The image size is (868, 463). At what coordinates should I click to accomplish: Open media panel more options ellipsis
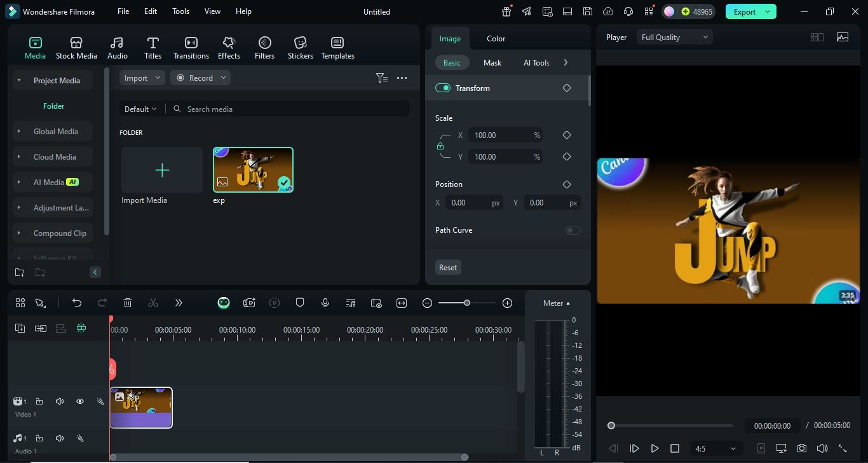coord(402,78)
